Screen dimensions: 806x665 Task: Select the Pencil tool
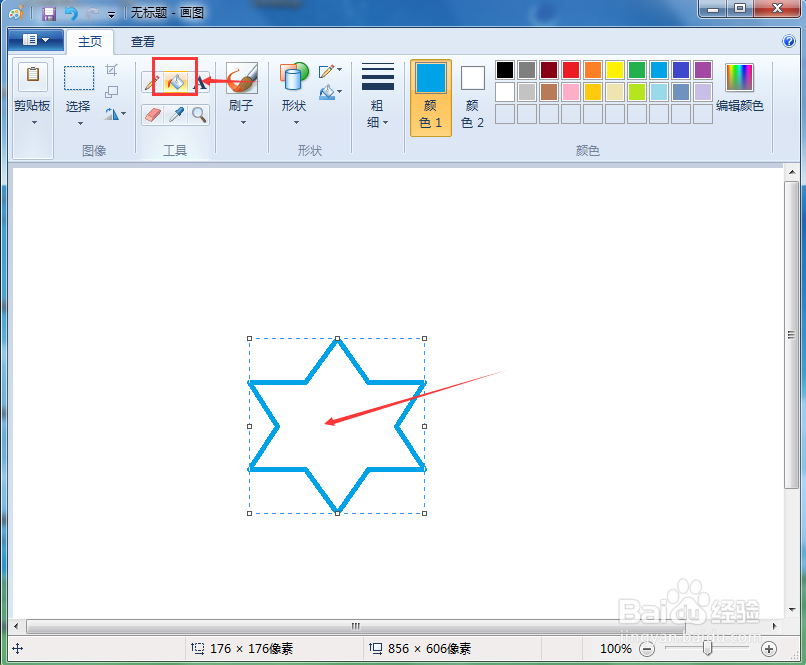(x=152, y=82)
